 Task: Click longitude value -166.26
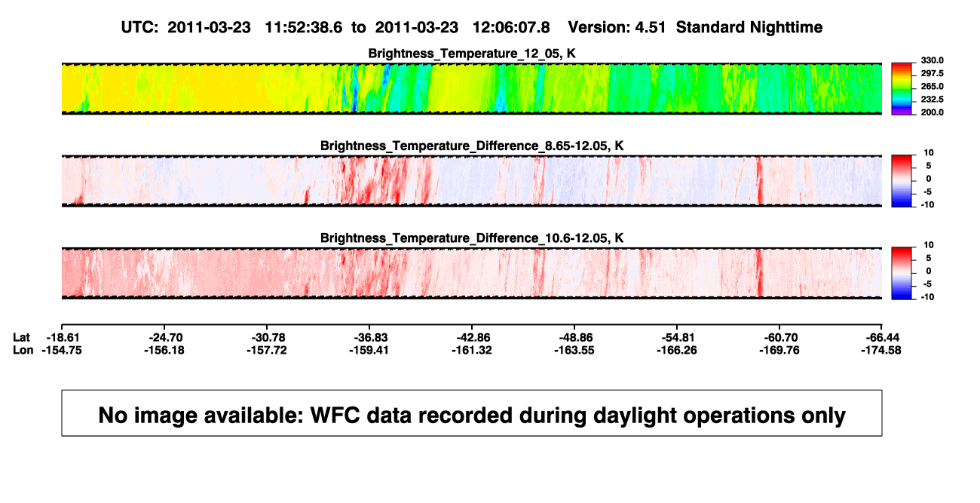pos(677,350)
